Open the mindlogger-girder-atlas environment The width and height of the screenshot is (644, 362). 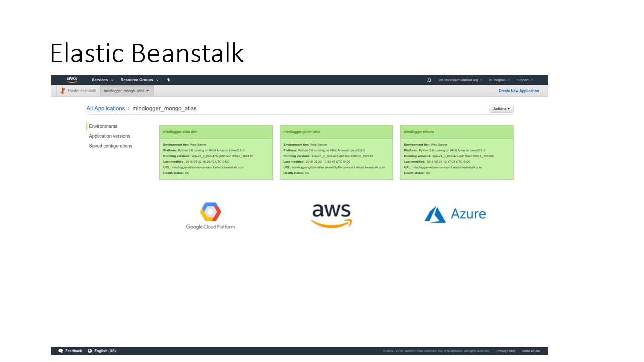click(302, 132)
